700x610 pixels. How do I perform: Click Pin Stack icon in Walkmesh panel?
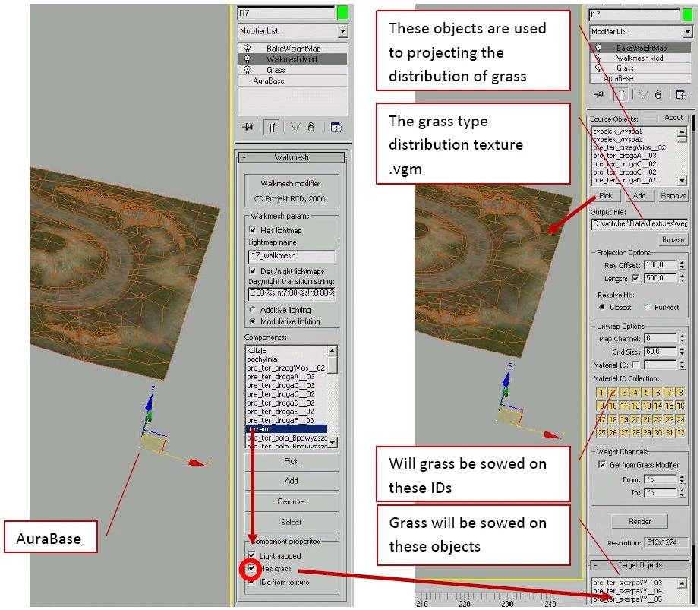[248, 128]
